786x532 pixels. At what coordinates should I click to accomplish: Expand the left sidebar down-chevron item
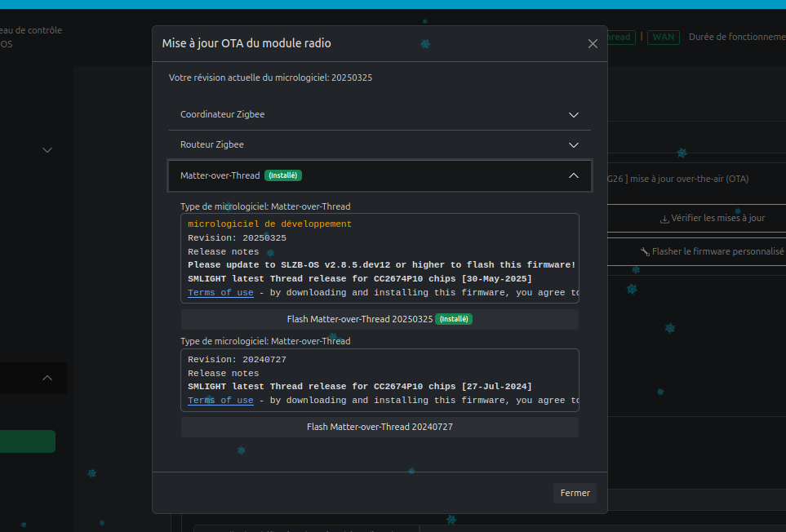coord(47,150)
